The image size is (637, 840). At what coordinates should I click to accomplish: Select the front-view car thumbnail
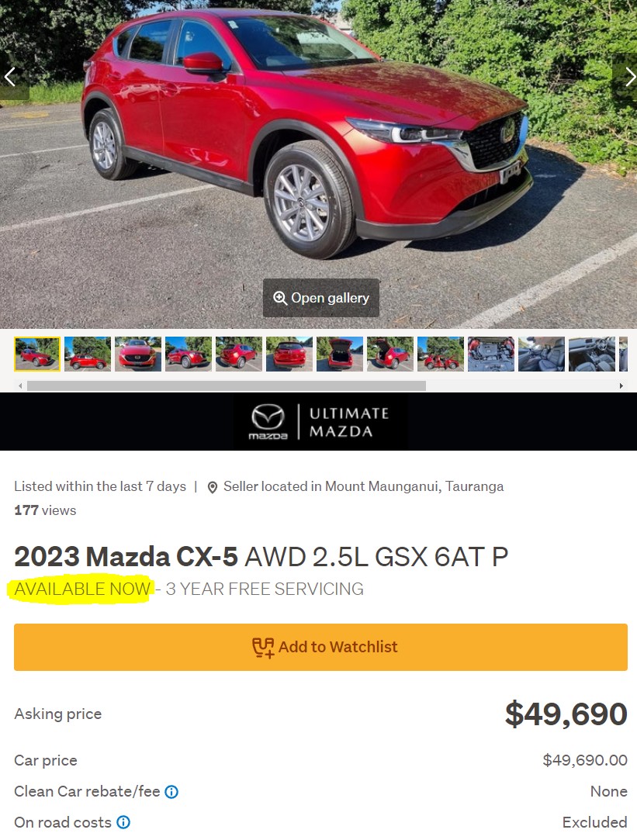(x=137, y=354)
